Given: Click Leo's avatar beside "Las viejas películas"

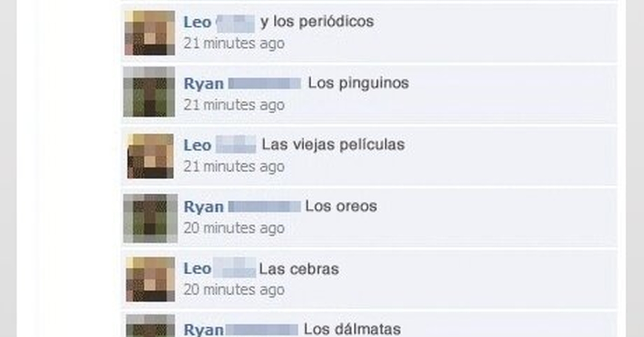Looking at the screenshot, I should 150,156.
